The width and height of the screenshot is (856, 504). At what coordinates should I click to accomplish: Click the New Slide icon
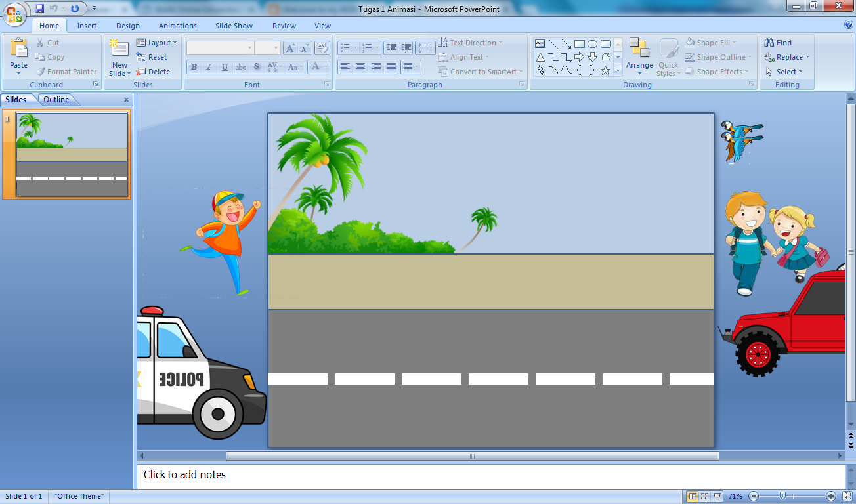(x=119, y=49)
